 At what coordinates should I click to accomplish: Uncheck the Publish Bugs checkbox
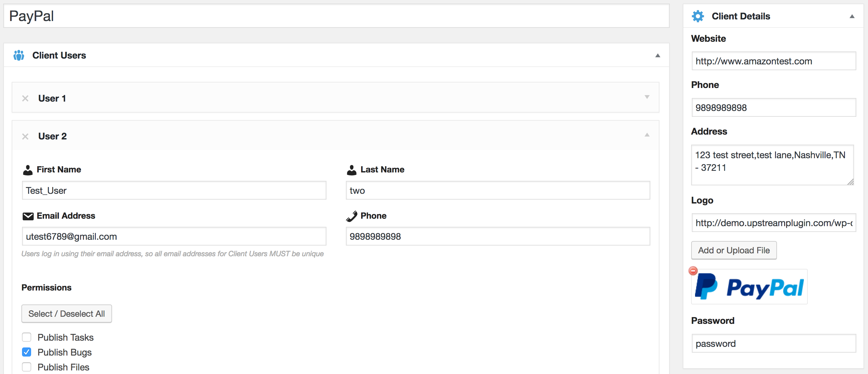tap(27, 352)
